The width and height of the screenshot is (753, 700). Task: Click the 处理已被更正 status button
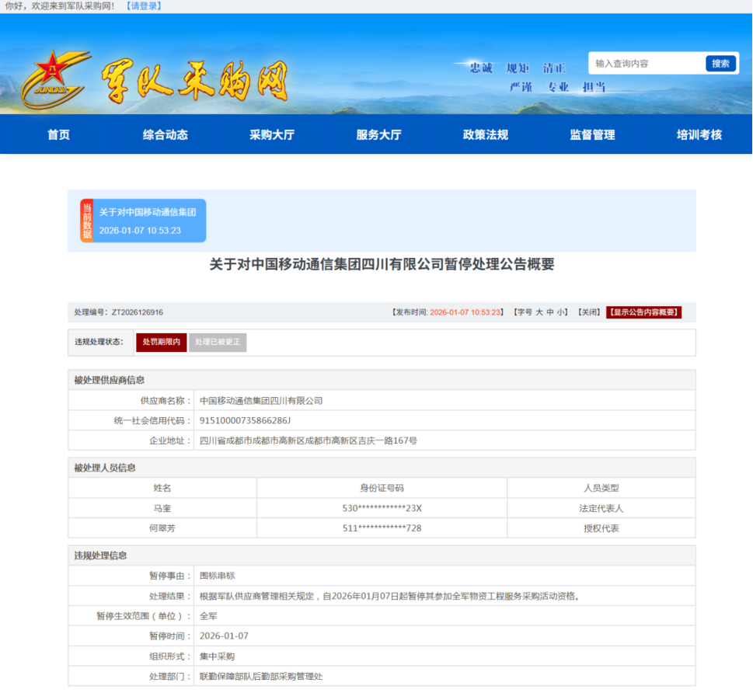[218, 343]
